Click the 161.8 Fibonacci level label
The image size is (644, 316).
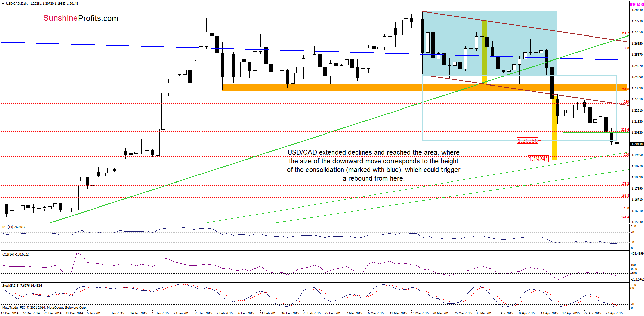[625, 196]
